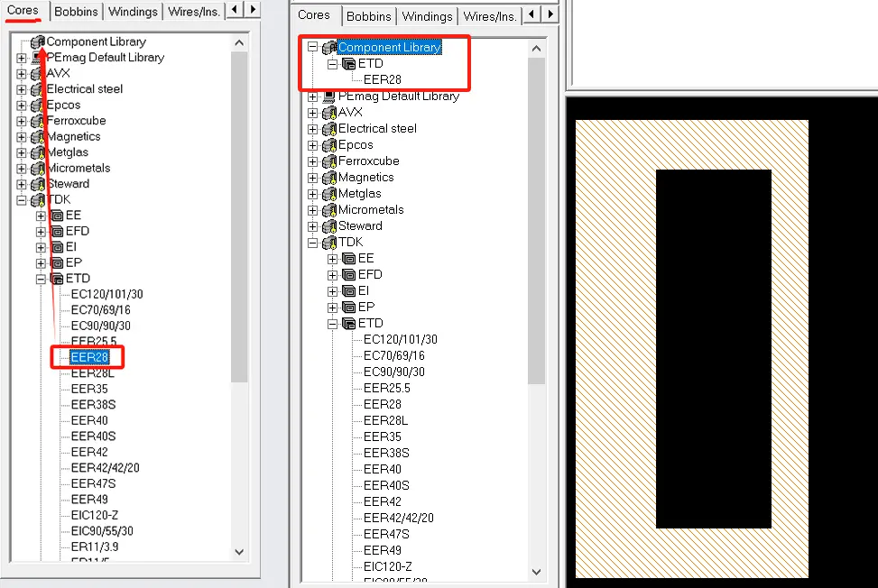The image size is (878, 588).
Task: Click the Steward library icon in right panel
Action: click(x=329, y=226)
